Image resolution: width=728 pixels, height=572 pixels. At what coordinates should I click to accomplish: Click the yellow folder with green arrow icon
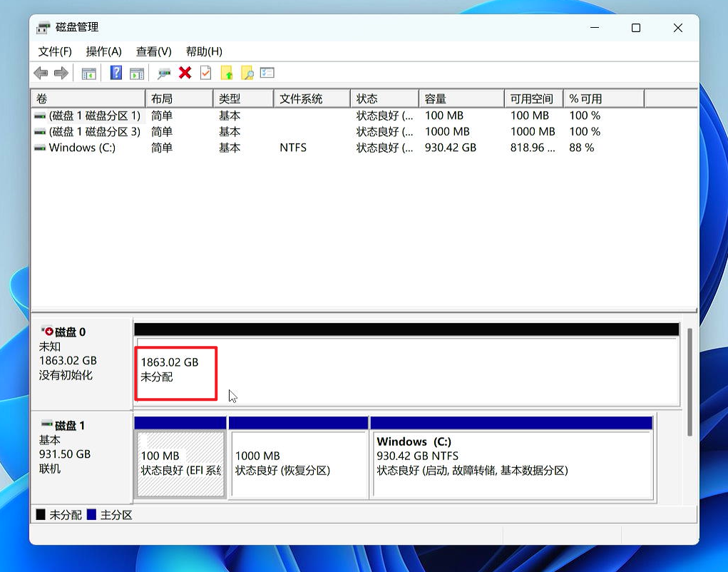(x=227, y=73)
